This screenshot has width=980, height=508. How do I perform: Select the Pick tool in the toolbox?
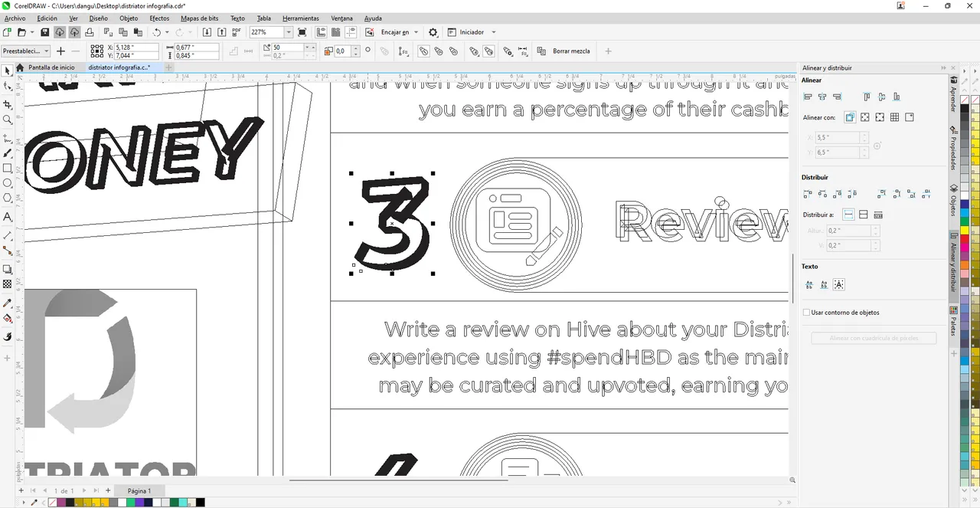click(x=8, y=70)
